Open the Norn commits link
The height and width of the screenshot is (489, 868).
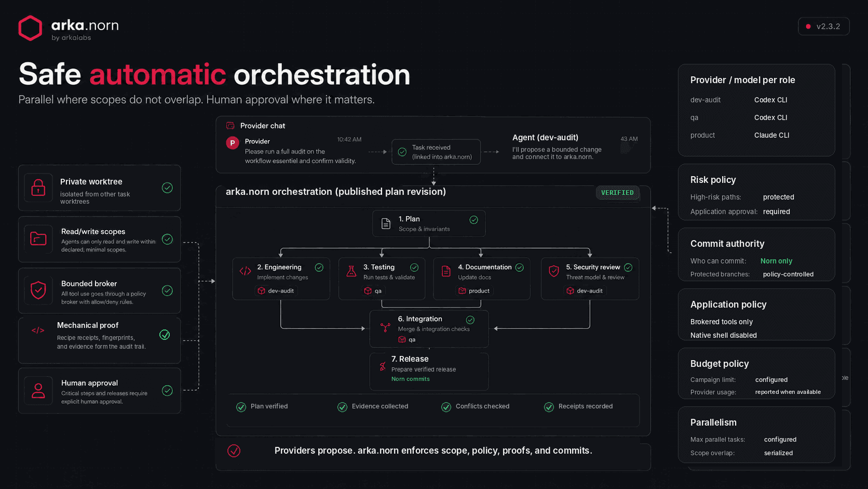tap(411, 379)
